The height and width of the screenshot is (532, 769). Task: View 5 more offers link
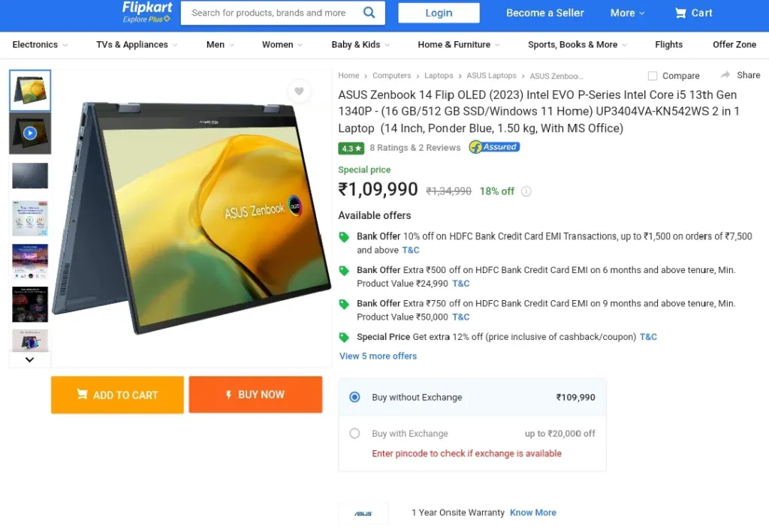tap(378, 356)
